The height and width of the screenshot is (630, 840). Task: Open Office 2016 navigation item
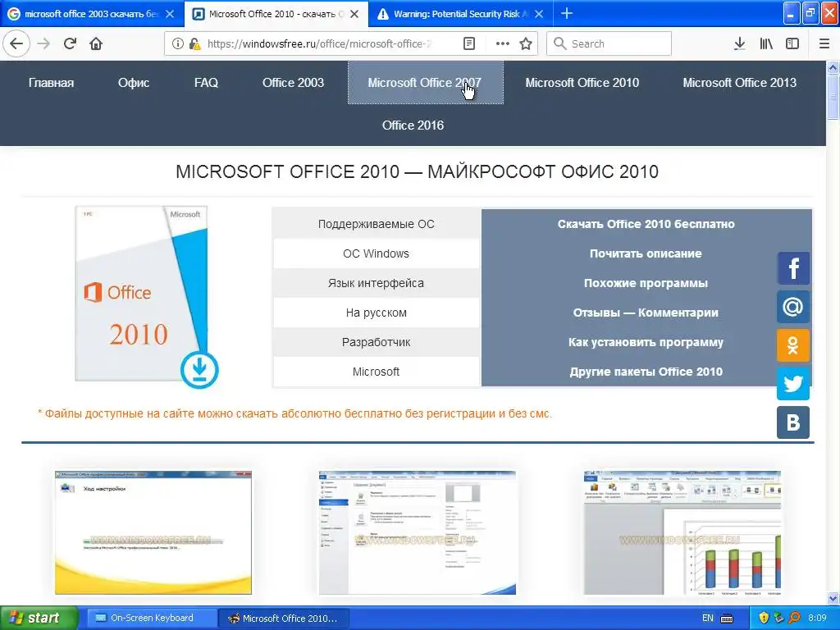(x=413, y=125)
